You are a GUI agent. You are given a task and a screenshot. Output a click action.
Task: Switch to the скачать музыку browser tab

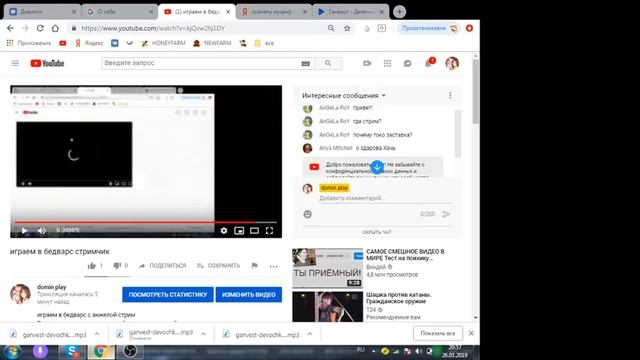pos(274,12)
